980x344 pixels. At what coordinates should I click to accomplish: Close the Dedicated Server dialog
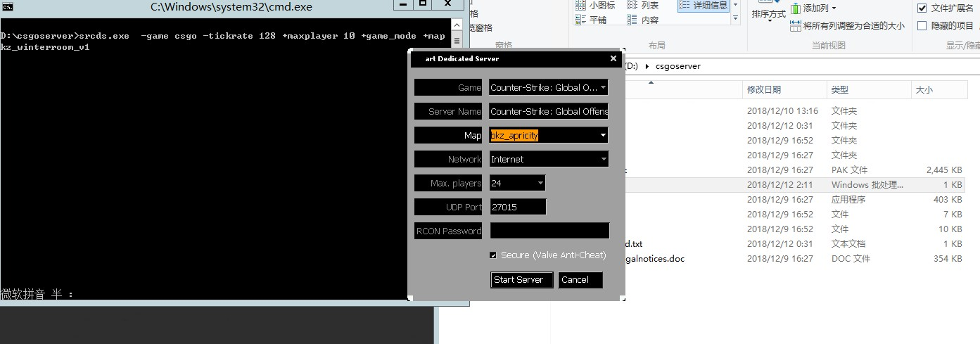pyautogui.click(x=613, y=59)
